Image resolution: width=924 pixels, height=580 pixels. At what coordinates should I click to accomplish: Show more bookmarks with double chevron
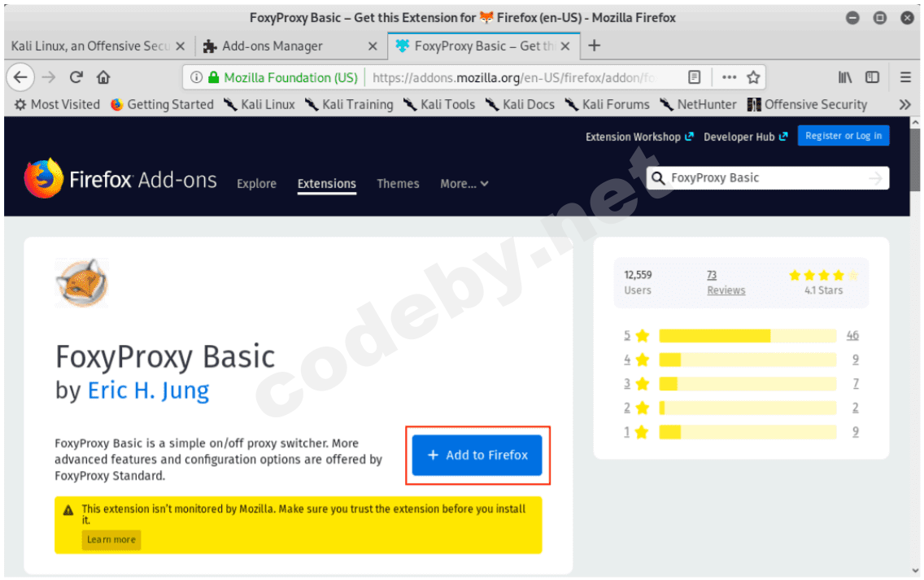click(x=905, y=104)
